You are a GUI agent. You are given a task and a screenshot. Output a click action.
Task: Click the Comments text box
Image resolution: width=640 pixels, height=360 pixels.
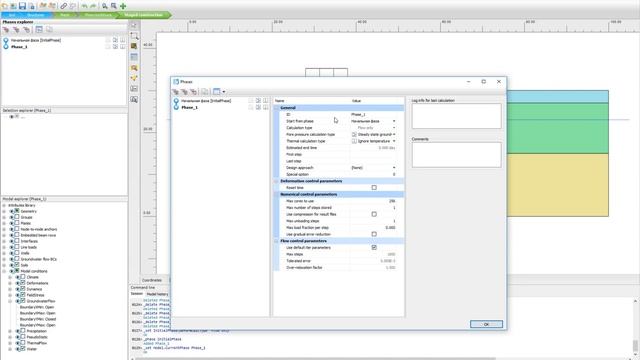[456, 155]
